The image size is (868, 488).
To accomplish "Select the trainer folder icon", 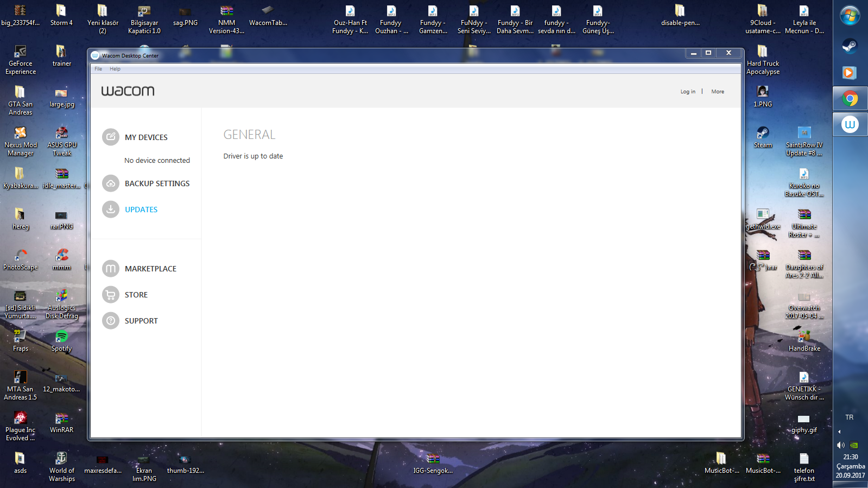I will (62, 56).
